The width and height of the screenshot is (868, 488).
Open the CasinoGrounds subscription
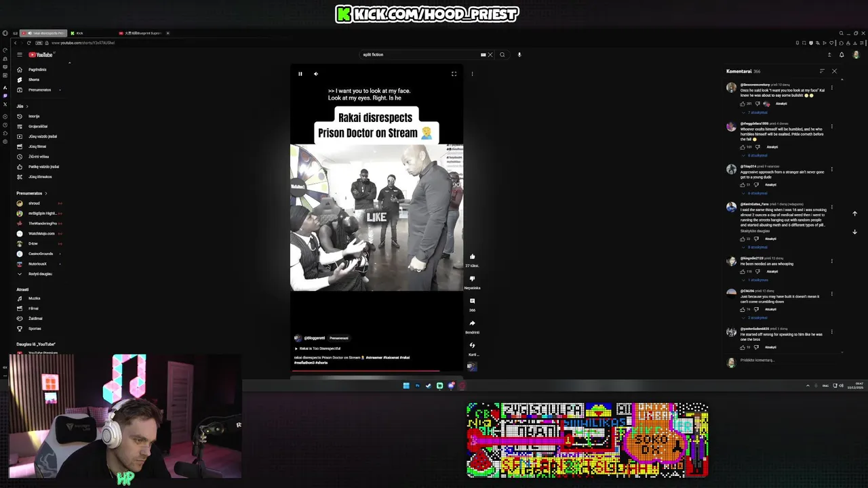(40, 253)
